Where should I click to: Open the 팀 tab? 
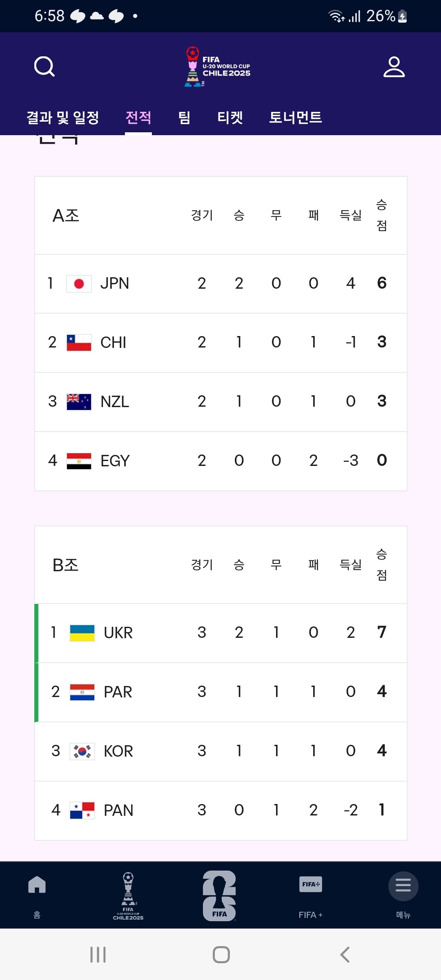185,118
